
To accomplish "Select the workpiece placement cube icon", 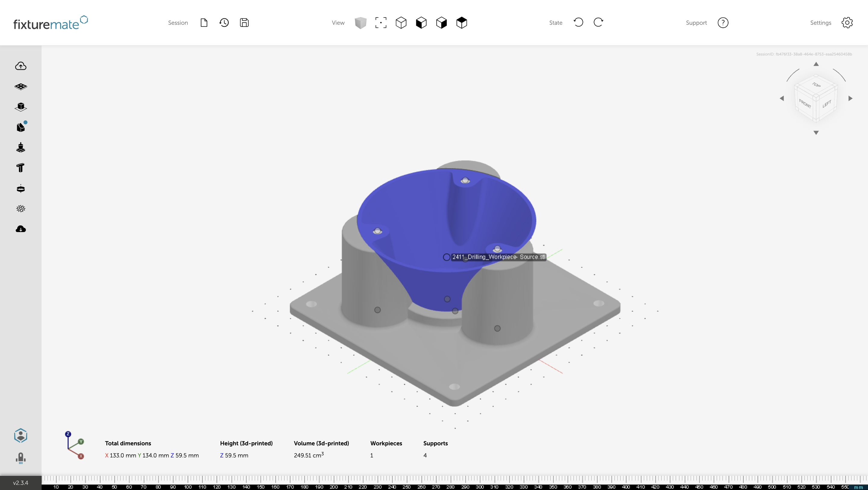I will click(x=20, y=107).
